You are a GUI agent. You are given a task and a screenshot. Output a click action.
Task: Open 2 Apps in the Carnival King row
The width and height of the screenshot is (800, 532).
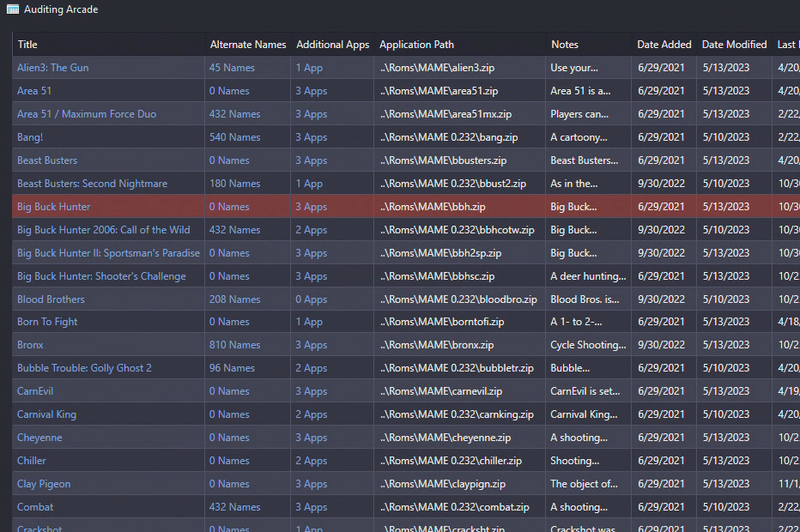(312, 414)
